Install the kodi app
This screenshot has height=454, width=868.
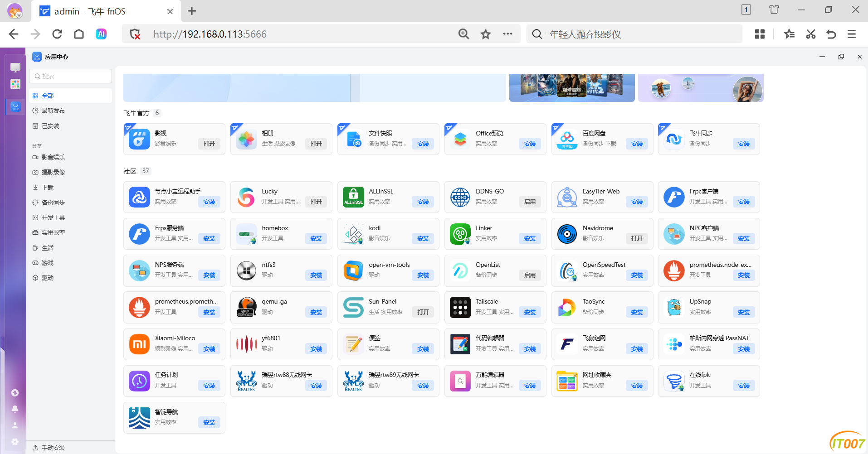click(423, 238)
